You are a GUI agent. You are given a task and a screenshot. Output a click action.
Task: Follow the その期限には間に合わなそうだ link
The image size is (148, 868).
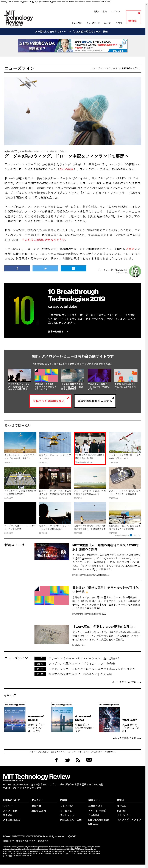(x=44, y=240)
